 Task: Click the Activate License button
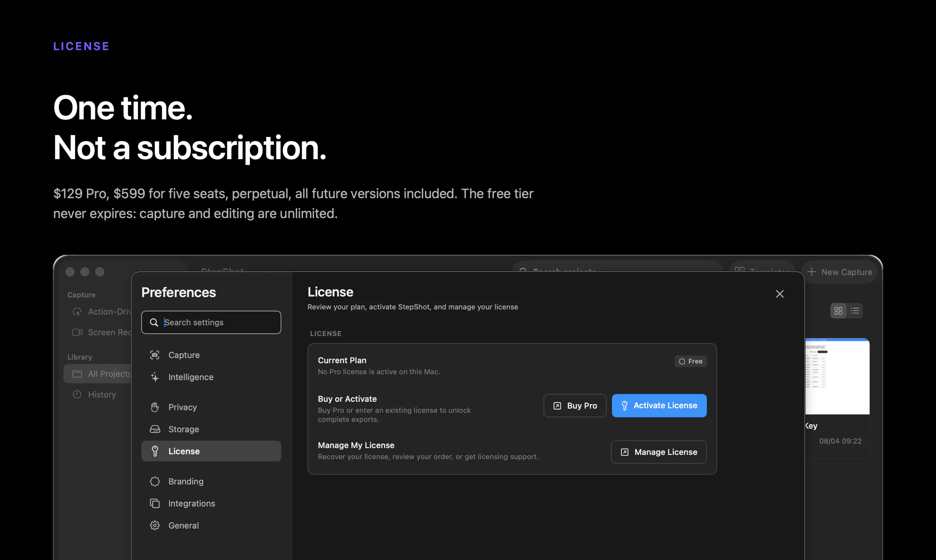659,406
